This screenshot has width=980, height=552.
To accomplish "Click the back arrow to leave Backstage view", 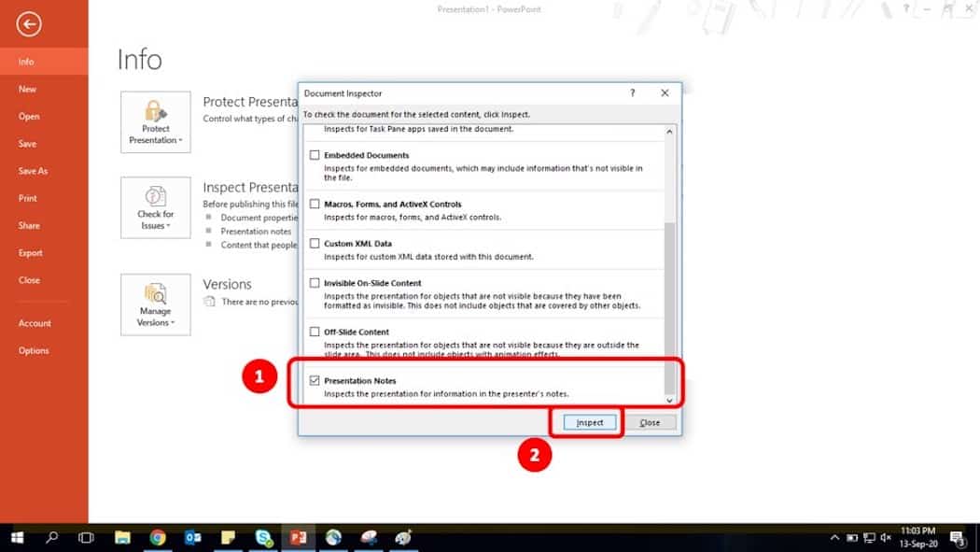I will click(31, 25).
